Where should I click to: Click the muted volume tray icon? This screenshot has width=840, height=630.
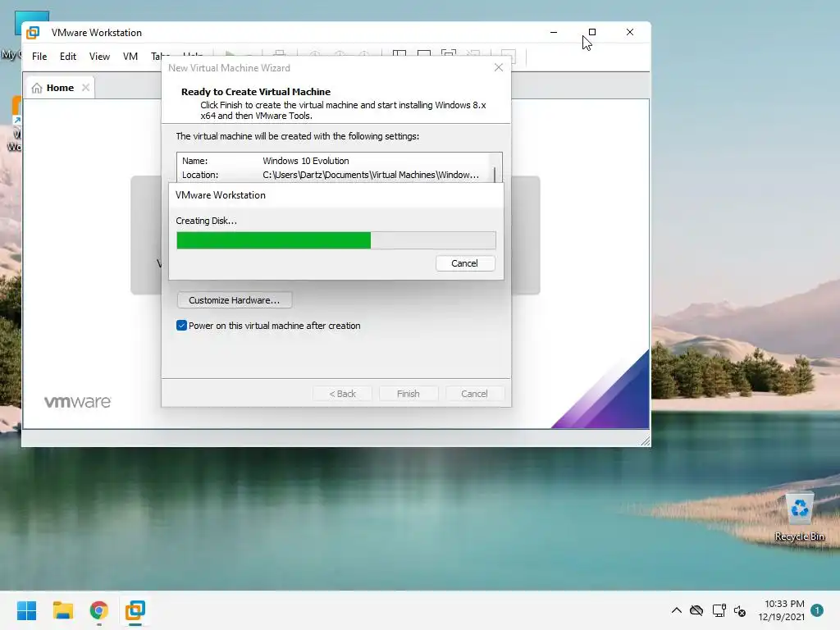[x=740, y=610]
